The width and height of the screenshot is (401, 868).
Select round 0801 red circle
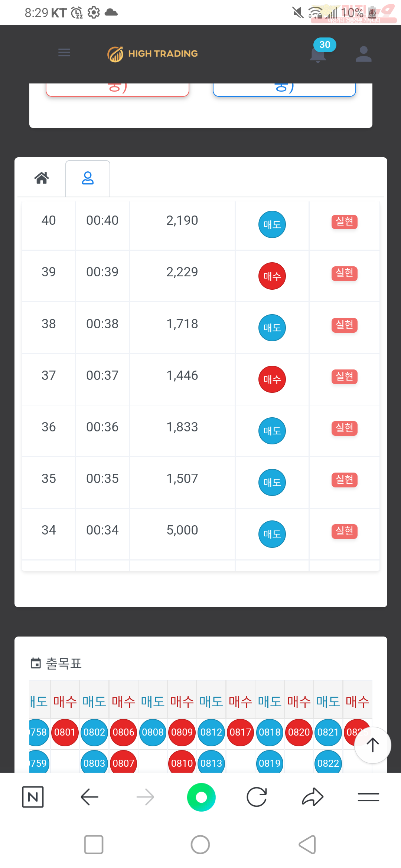point(65,732)
